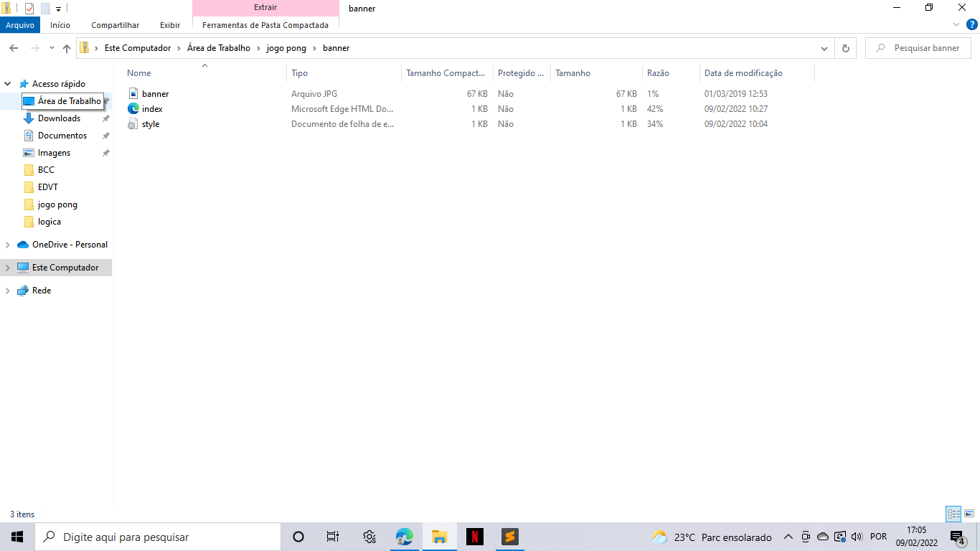Switch to the Início ribbon tab

coord(60,25)
